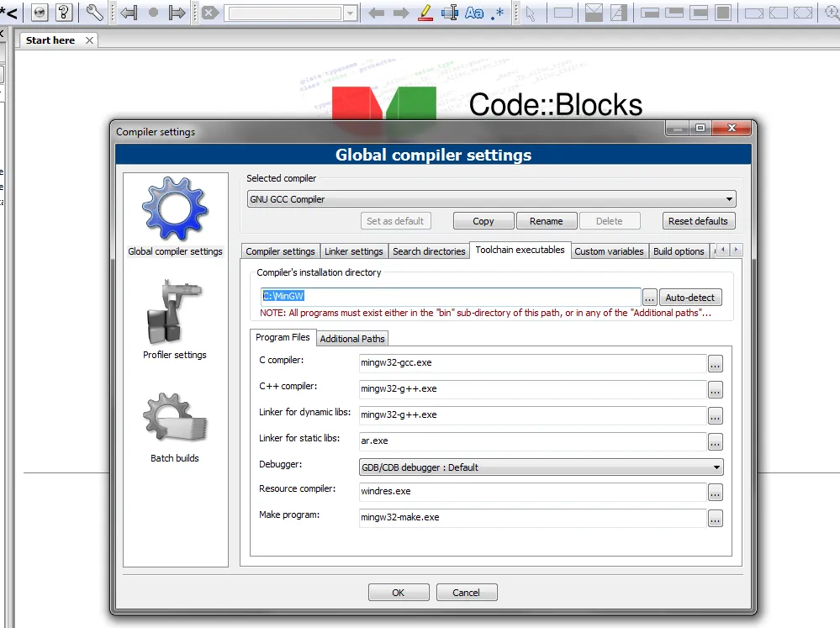Image resolution: width=840 pixels, height=628 pixels.
Task: Open the Selected compiler dropdown
Action: (x=491, y=199)
